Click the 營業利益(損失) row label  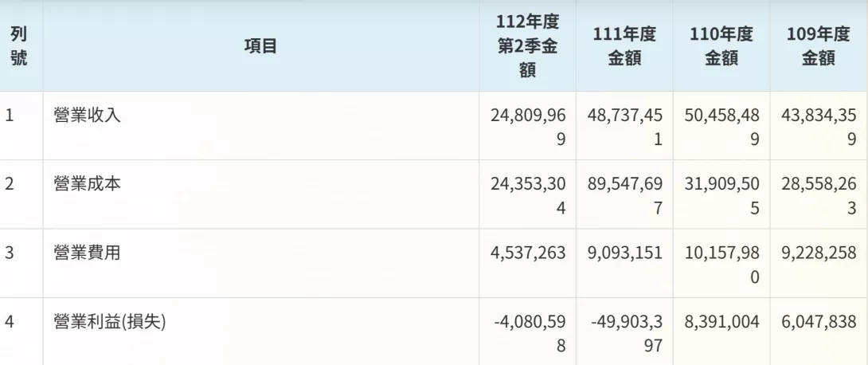(110, 322)
